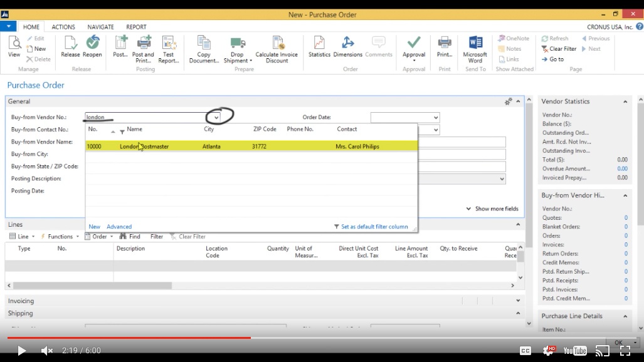Switch to the HOME ribbon tab

coord(31,27)
